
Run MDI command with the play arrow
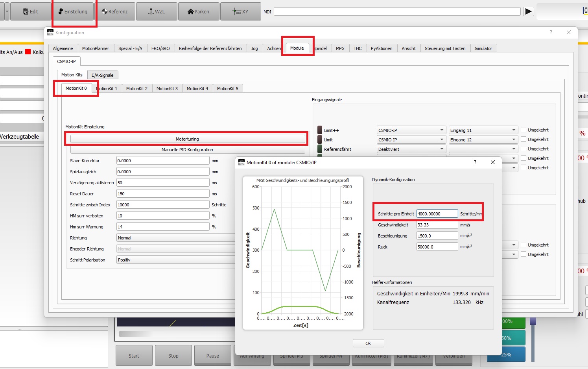coord(528,11)
